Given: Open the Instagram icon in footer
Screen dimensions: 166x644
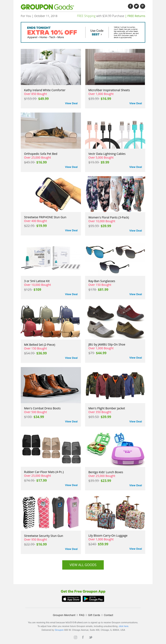Looking at the screenshot, I should (x=75, y=637).
